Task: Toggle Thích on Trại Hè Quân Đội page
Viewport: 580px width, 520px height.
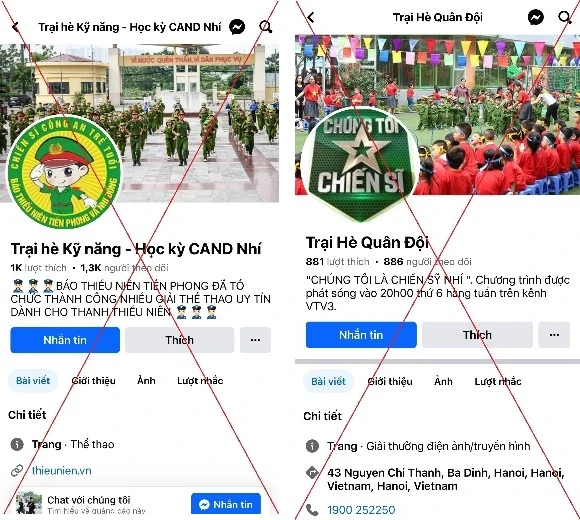Action: point(477,335)
